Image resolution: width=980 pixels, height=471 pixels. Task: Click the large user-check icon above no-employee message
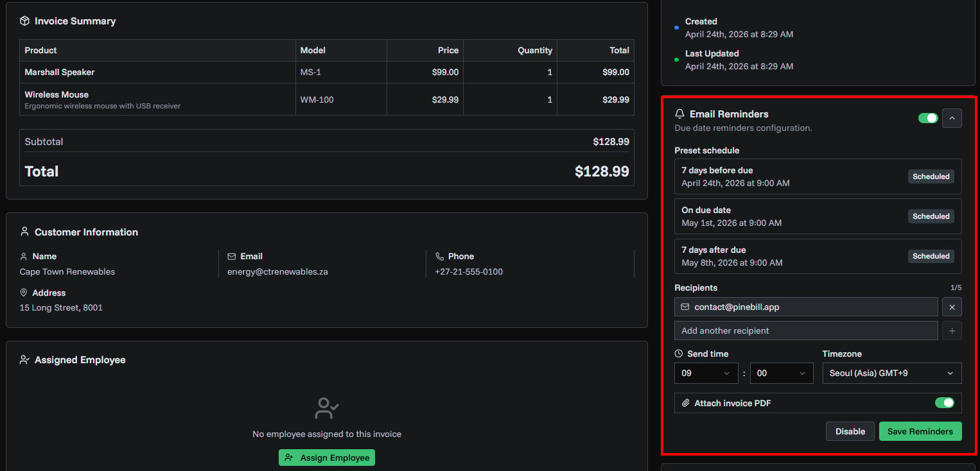(x=327, y=408)
